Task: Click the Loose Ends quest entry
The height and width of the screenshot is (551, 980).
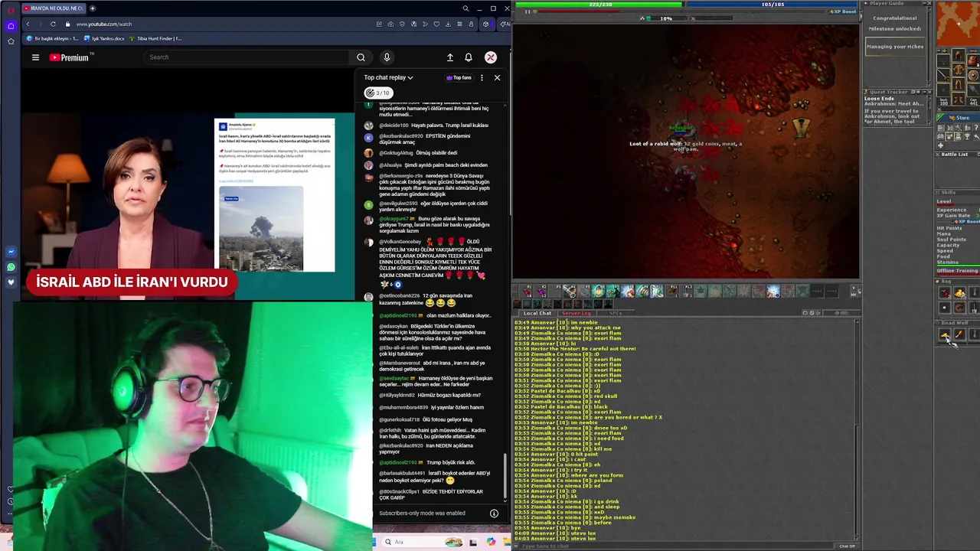Action: [880, 98]
